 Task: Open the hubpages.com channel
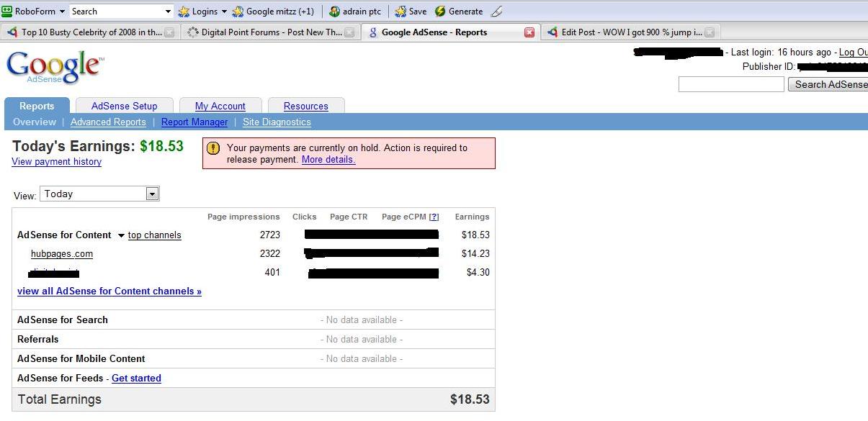[x=62, y=254]
